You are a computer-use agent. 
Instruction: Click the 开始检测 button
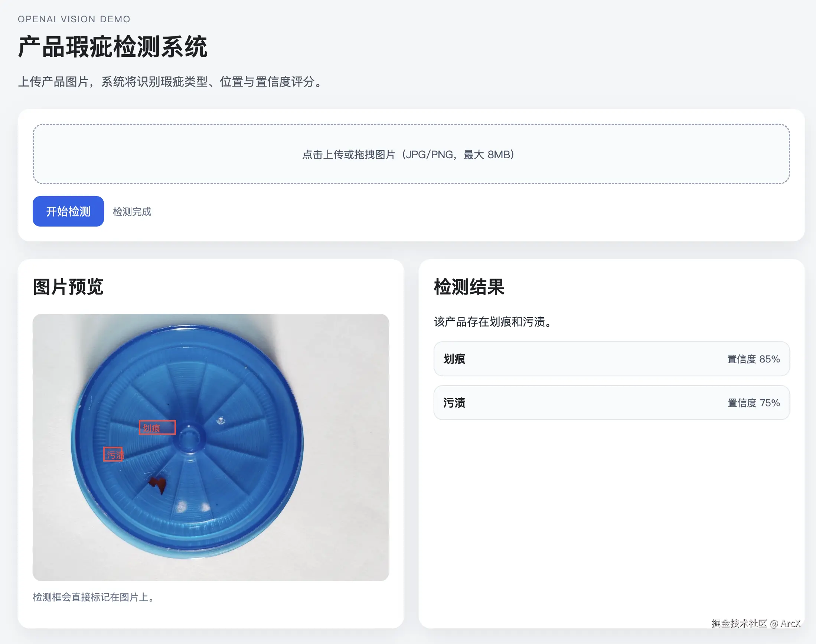pos(68,211)
